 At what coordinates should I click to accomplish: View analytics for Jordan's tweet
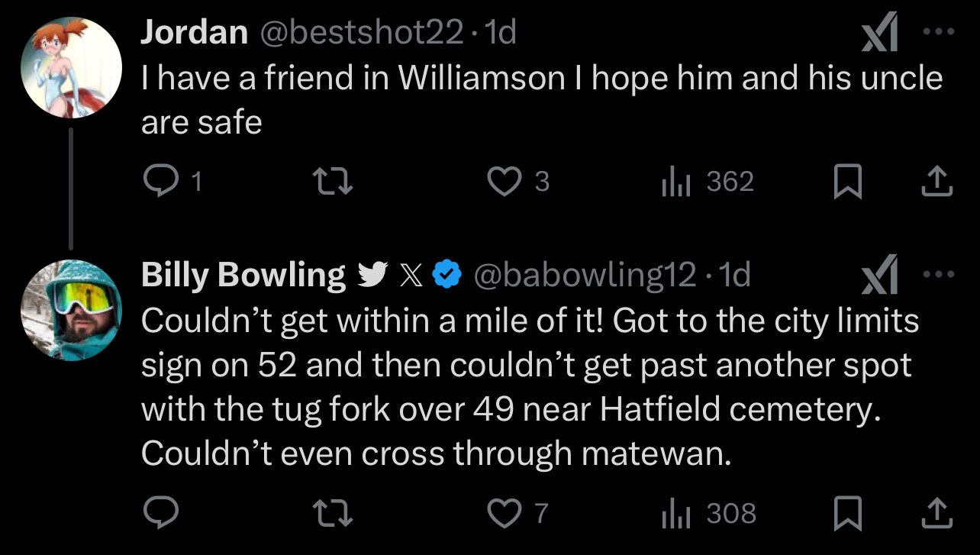point(675,182)
